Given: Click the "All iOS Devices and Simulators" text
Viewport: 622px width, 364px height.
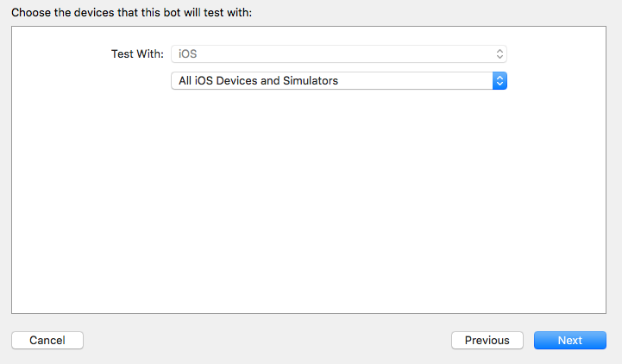Looking at the screenshot, I should [x=258, y=80].
